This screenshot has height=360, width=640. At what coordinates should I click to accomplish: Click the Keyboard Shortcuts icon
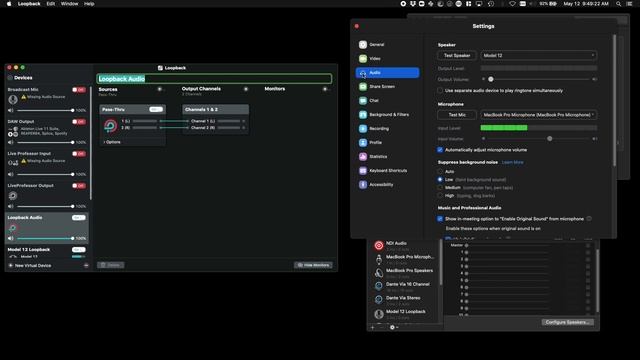363,171
